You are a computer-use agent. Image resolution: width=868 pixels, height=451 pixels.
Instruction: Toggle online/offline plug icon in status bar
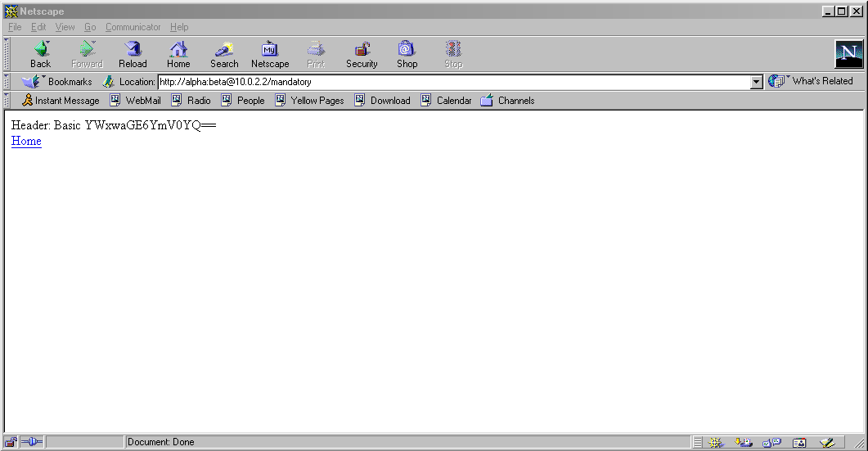(x=31, y=442)
